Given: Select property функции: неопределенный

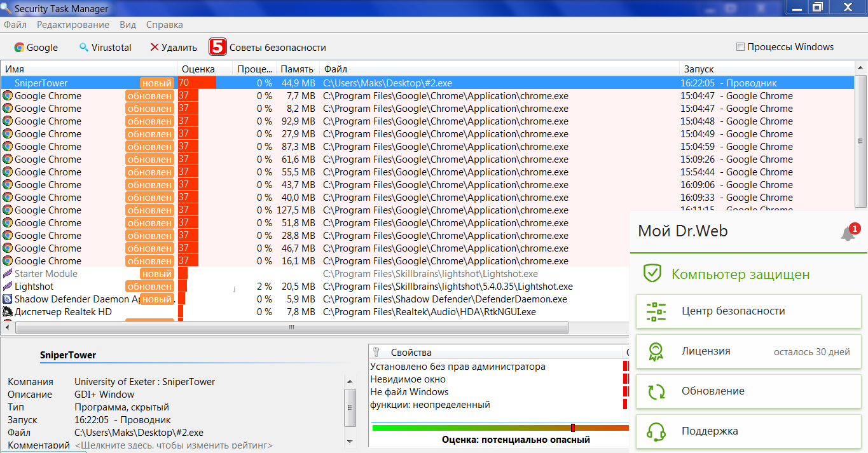Looking at the screenshot, I should tap(431, 405).
